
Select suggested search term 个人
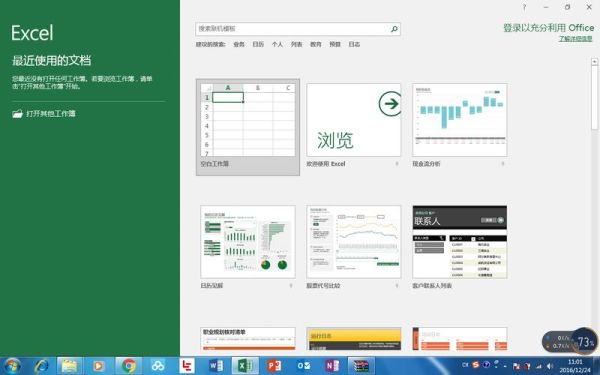point(277,44)
